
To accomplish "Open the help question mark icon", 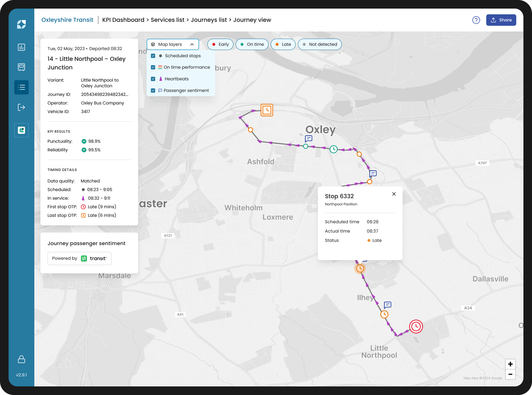I will 476,20.
